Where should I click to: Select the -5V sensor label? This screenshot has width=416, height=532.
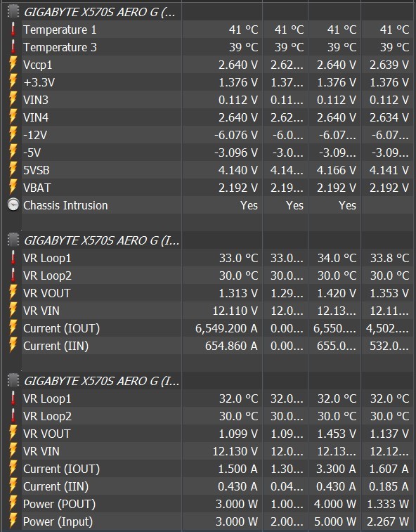pyautogui.click(x=32, y=153)
